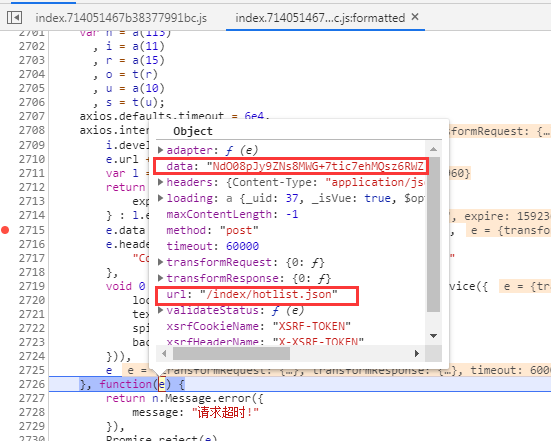The image size is (551, 441).
Task: Click the "s = t(u);" code on line 2706
Action: click(x=135, y=102)
